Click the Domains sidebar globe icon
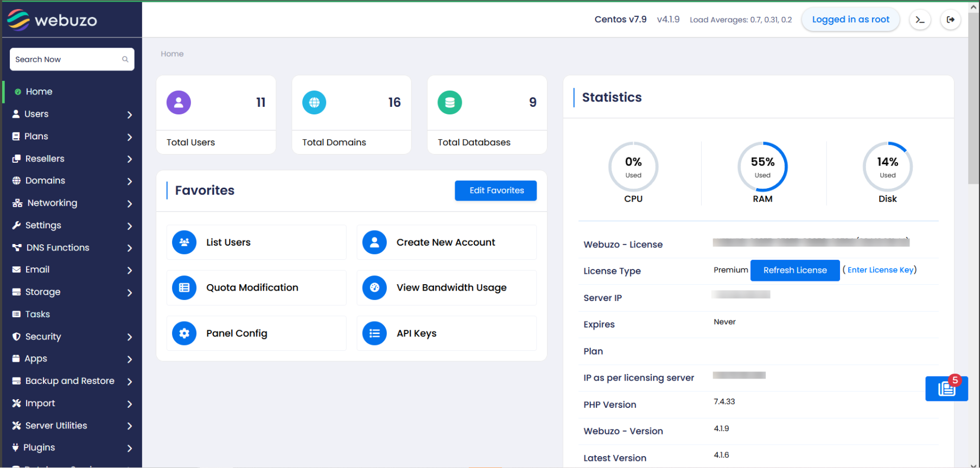The width and height of the screenshot is (980, 468). [x=16, y=181]
